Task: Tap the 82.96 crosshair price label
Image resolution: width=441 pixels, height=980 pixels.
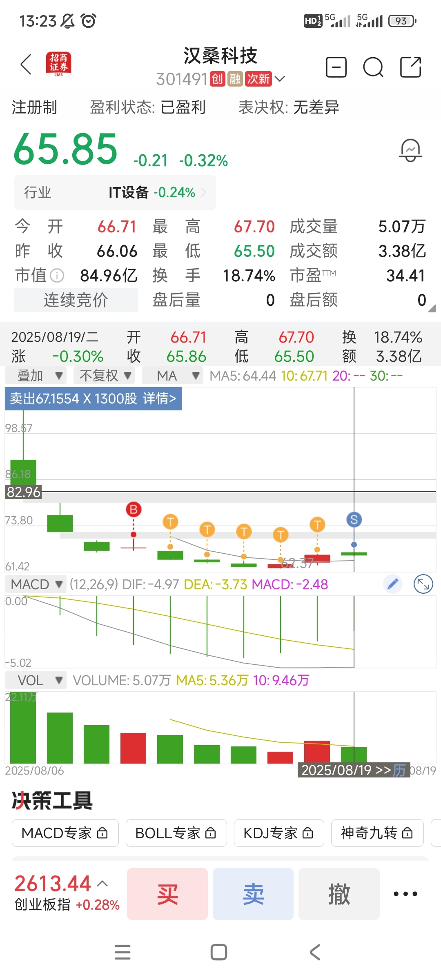Action: coord(23,492)
